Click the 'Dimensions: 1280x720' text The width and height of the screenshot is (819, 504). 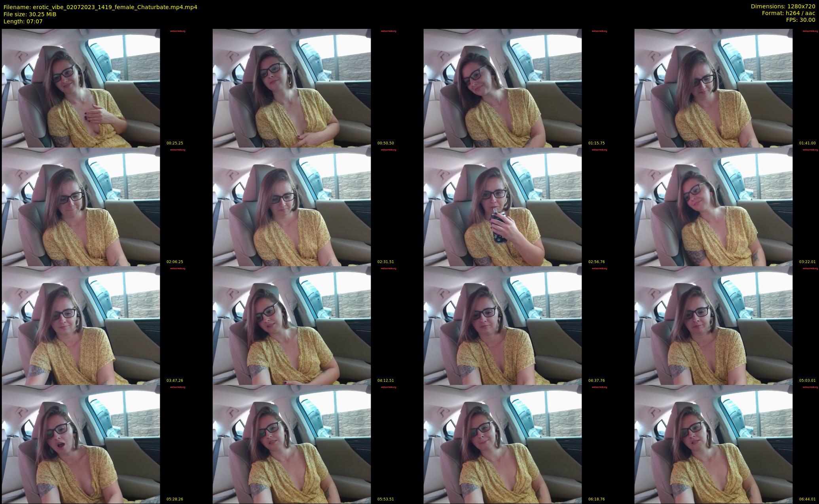(783, 6)
